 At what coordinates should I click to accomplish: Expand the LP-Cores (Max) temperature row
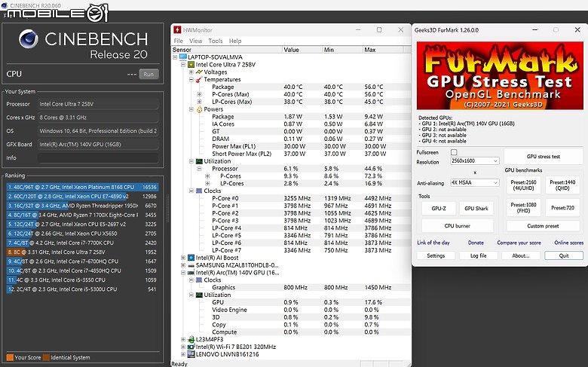(200, 102)
